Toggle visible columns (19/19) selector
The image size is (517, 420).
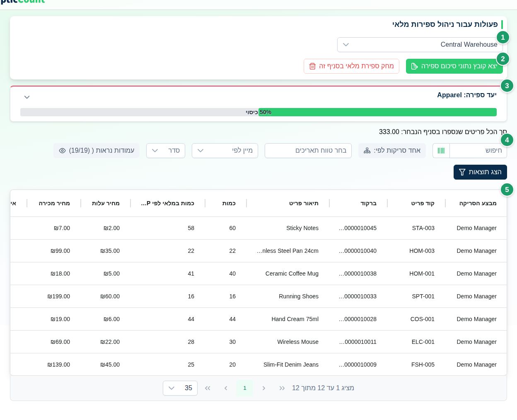[x=97, y=151]
